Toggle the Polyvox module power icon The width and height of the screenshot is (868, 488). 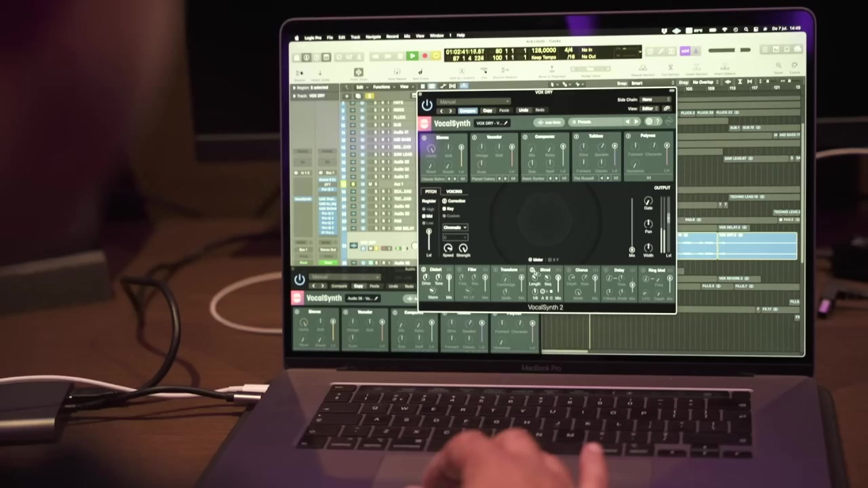[x=628, y=136]
